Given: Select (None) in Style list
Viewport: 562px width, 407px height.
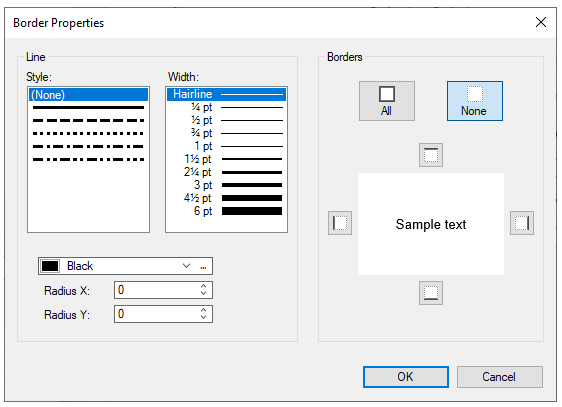Looking at the screenshot, I should click(x=88, y=95).
